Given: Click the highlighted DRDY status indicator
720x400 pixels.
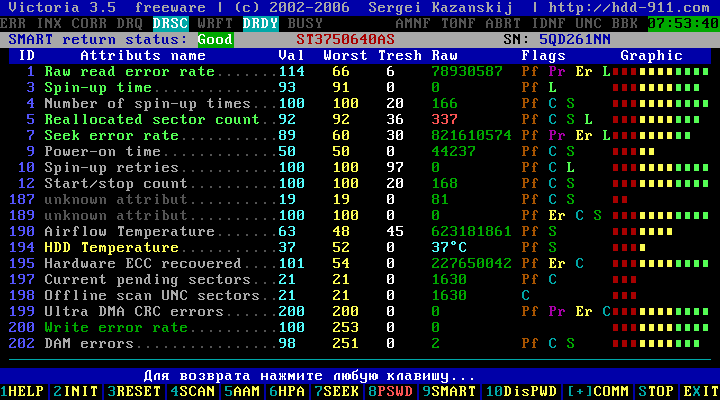Looking at the screenshot, I should point(260,23).
